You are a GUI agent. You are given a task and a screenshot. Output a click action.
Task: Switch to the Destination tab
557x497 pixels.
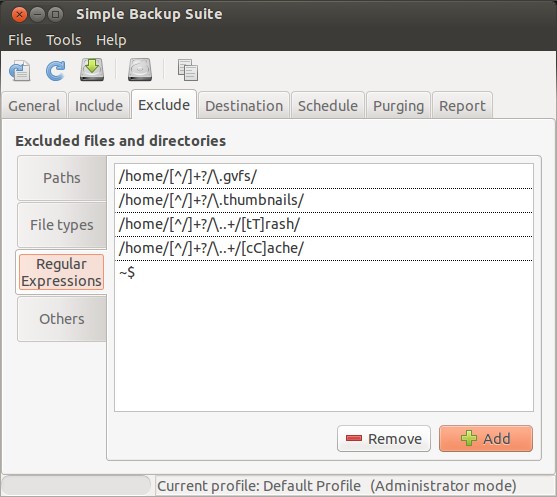pyautogui.click(x=244, y=106)
